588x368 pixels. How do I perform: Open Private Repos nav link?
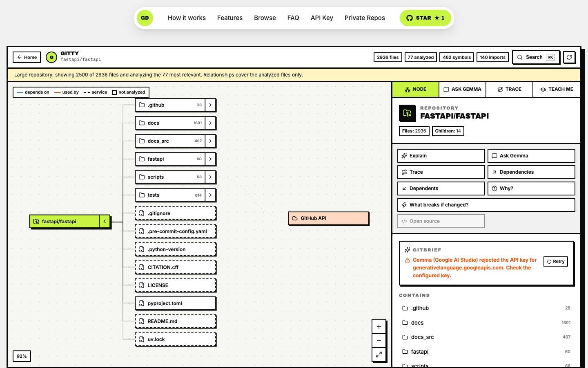point(365,18)
